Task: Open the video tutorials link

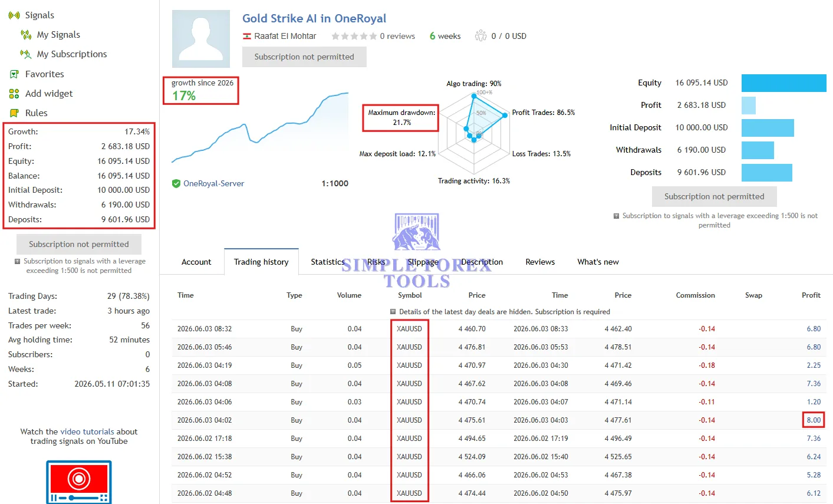Action: [x=88, y=431]
